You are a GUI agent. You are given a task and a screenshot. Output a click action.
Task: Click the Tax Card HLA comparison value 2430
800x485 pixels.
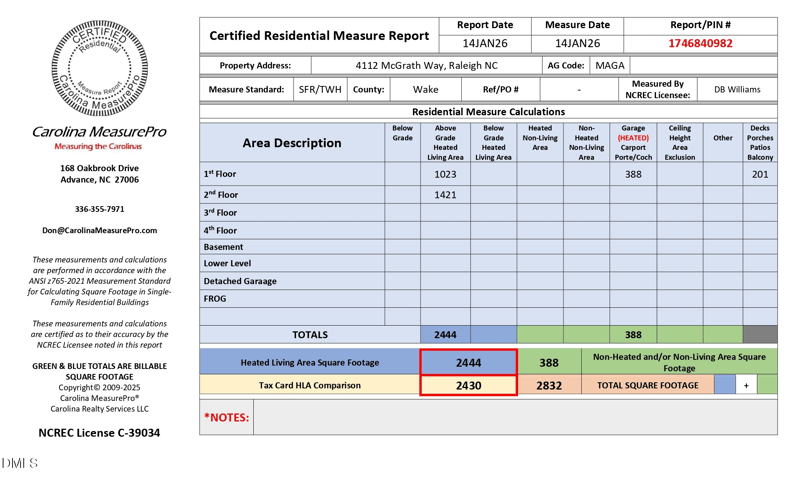[468, 385]
